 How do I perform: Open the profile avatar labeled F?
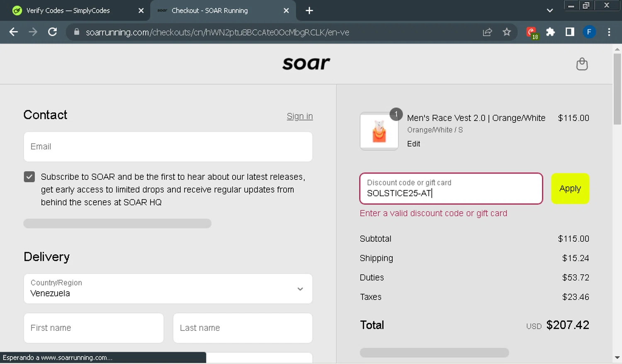[x=589, y=32]
